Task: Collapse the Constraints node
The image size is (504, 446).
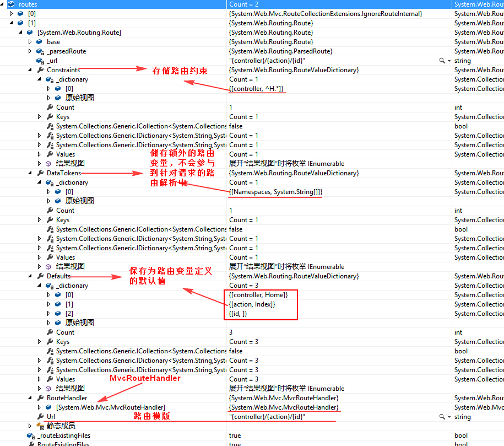Action: tap(30, 70)
